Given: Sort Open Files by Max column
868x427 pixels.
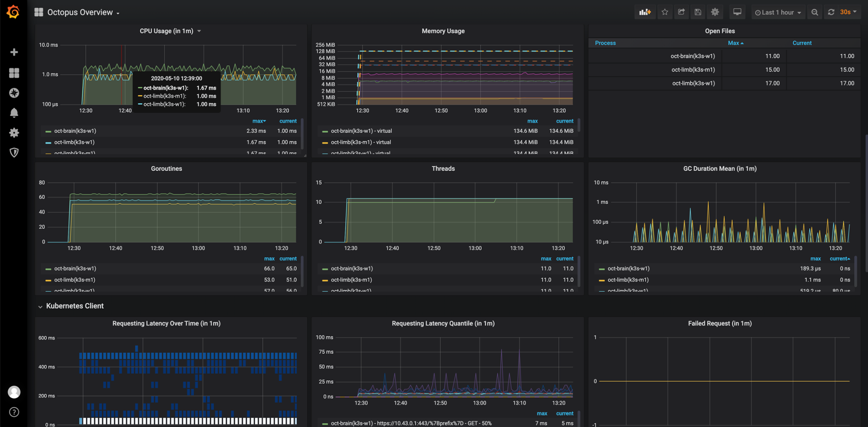Looking at the screenshot, I should 735,43.
